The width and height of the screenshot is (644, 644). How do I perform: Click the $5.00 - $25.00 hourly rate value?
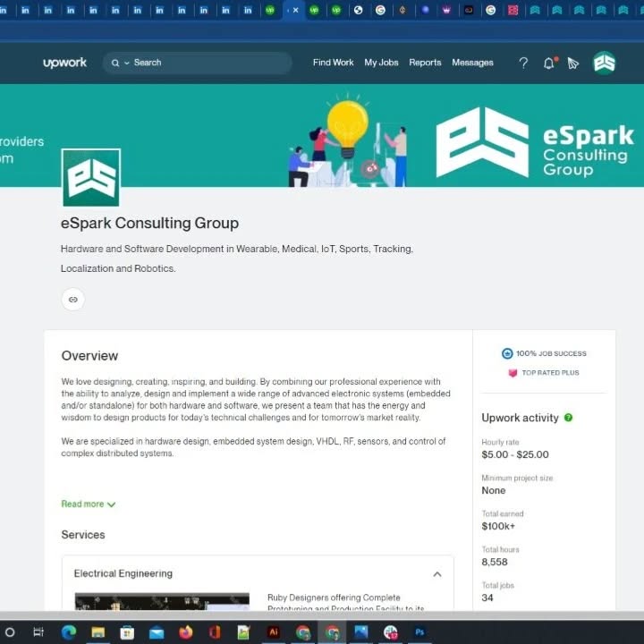point(515,454)
